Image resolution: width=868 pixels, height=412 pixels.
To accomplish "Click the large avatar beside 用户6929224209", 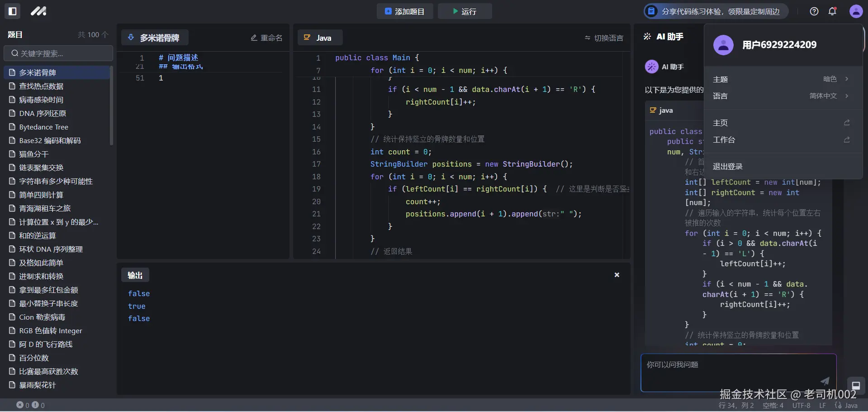I will pyautogui.click(x=723, y=45).
